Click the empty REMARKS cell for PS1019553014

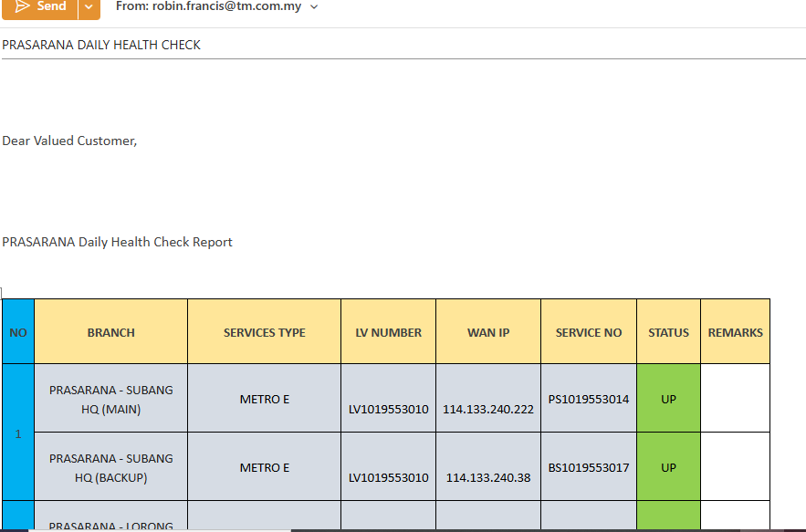pos(736,399)
